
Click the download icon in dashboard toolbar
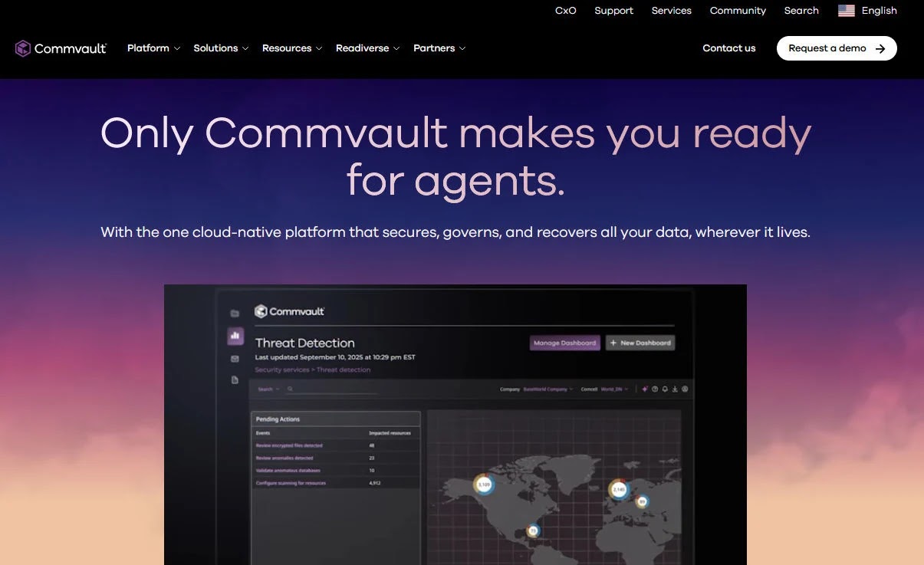coord(675,389)
